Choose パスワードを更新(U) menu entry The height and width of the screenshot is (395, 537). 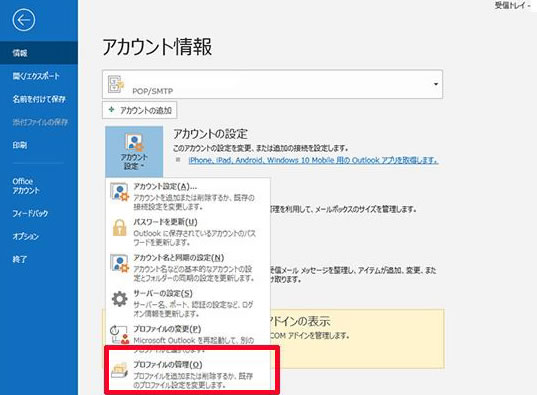tap(188, 232)
